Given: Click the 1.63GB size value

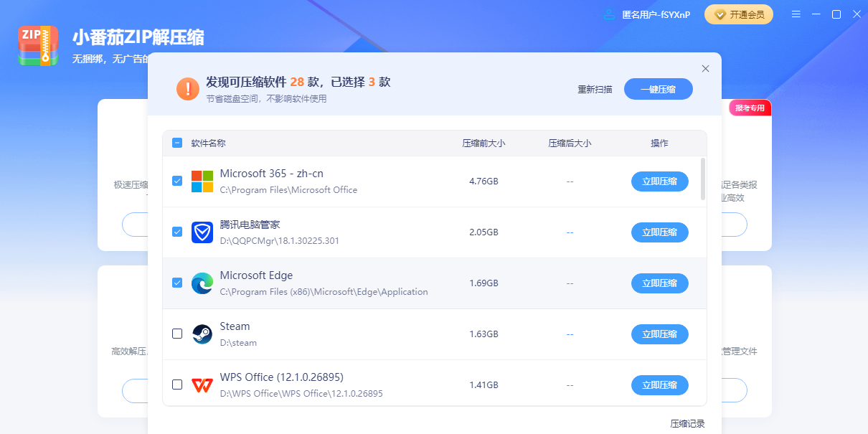Looking at the screenshot, I should [x=483, y=334].
